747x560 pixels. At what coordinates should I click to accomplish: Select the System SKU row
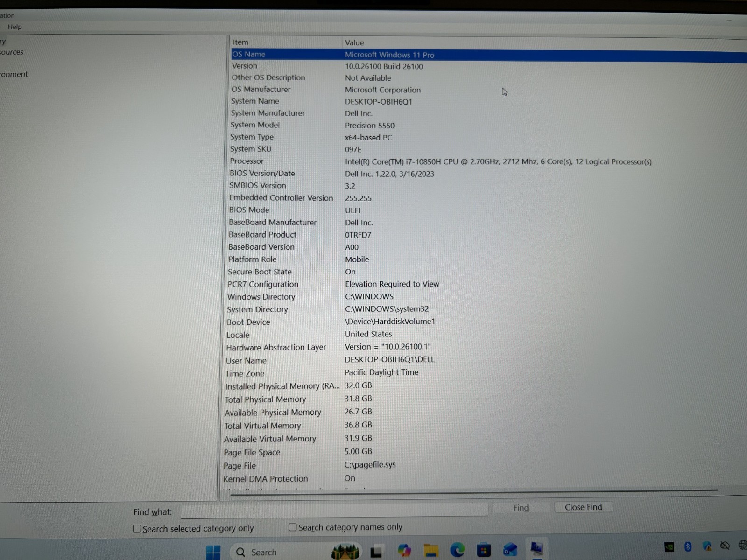pos(488,149)
